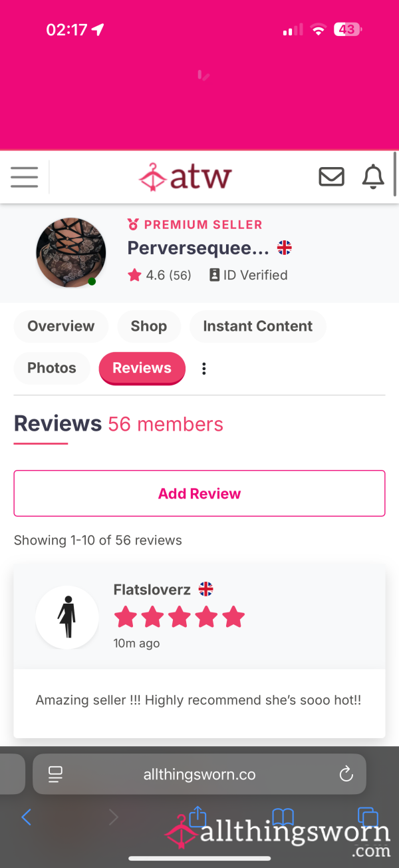Image resolution: width=399 pixels, height=868 pixels.
Task: Open the messages envelope icon
Action: coord(332,177)
